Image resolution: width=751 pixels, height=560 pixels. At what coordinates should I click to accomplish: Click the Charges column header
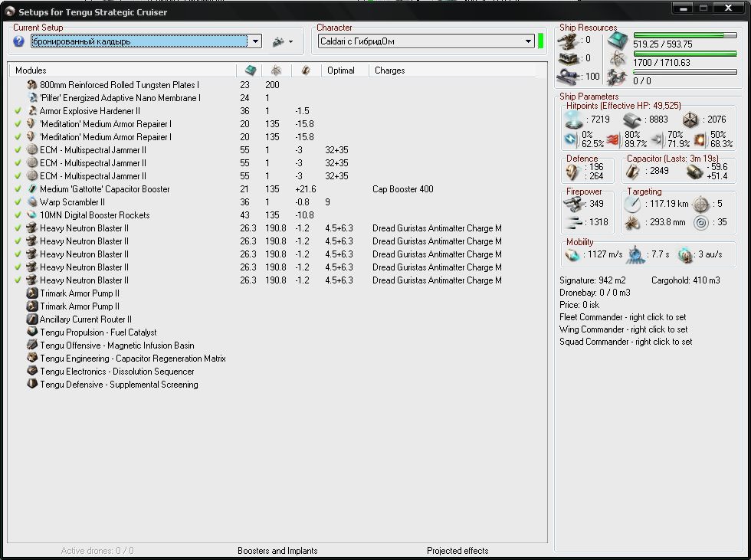pos(390,70)
